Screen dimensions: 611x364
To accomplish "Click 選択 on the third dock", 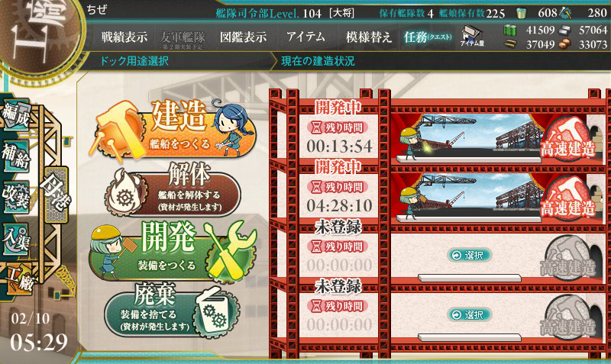I will [469, 256].
